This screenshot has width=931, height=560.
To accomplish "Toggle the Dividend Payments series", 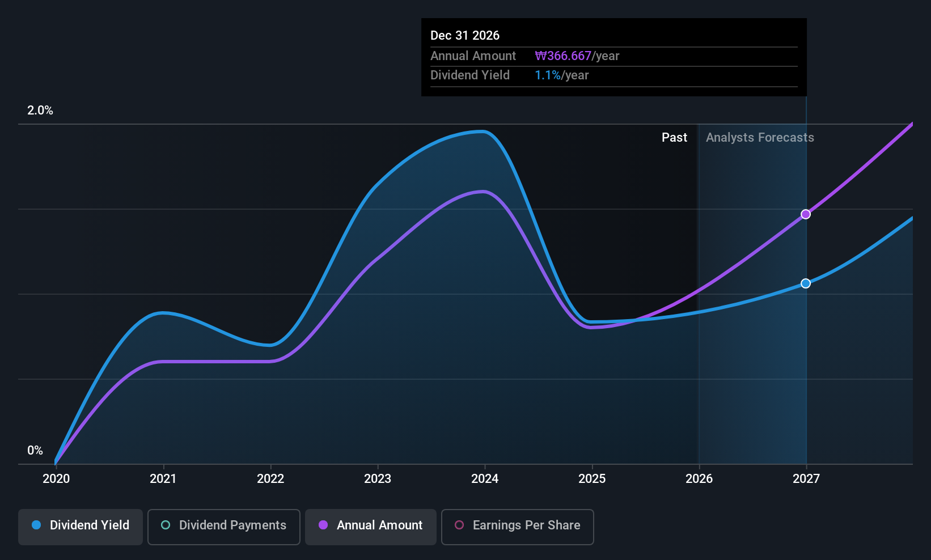I will coord(224,527).
